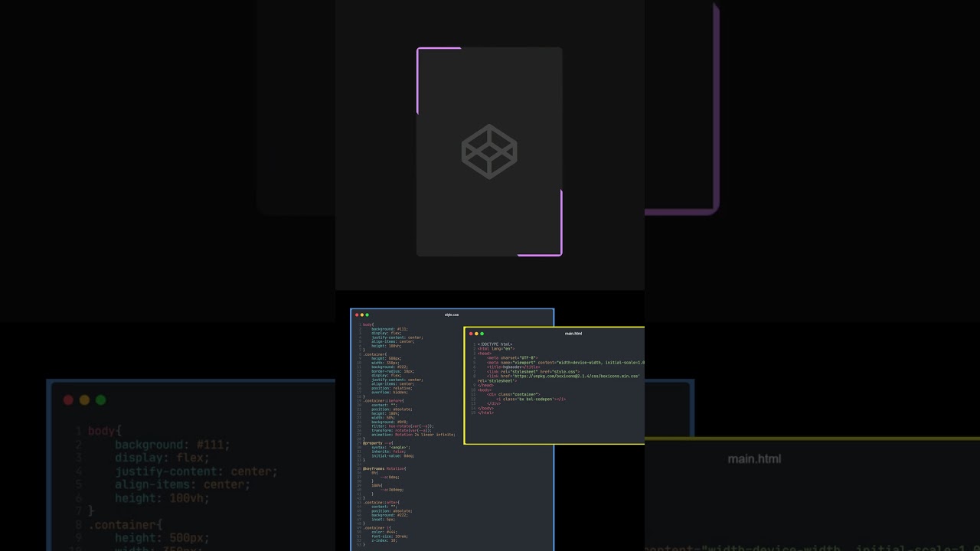Screen dimensions: 980x551
Task: Select the 'font-size: 10rem;' line
Action: (390, 536)
